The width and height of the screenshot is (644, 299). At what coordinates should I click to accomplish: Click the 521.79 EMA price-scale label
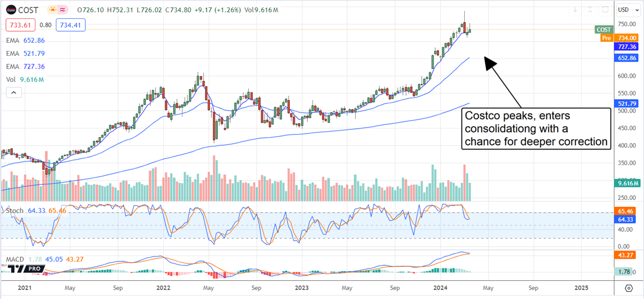627,103
